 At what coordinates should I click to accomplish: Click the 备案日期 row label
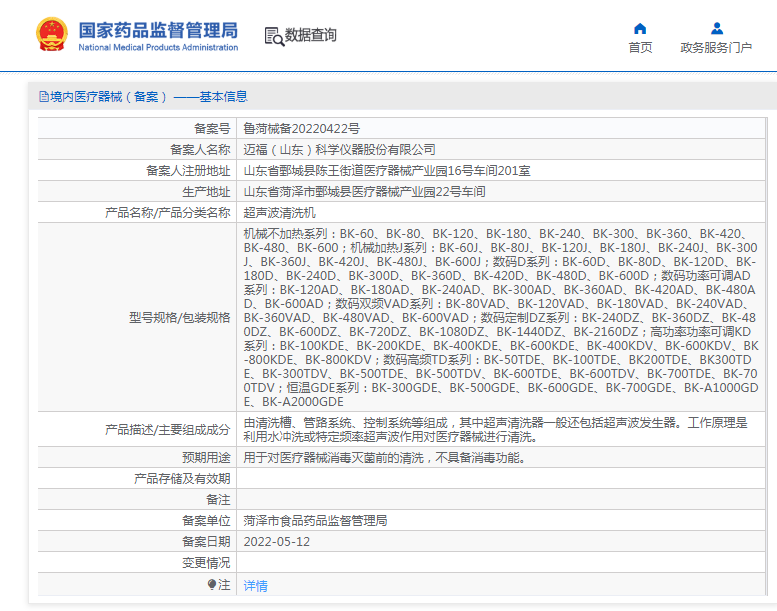coord(206,542)
